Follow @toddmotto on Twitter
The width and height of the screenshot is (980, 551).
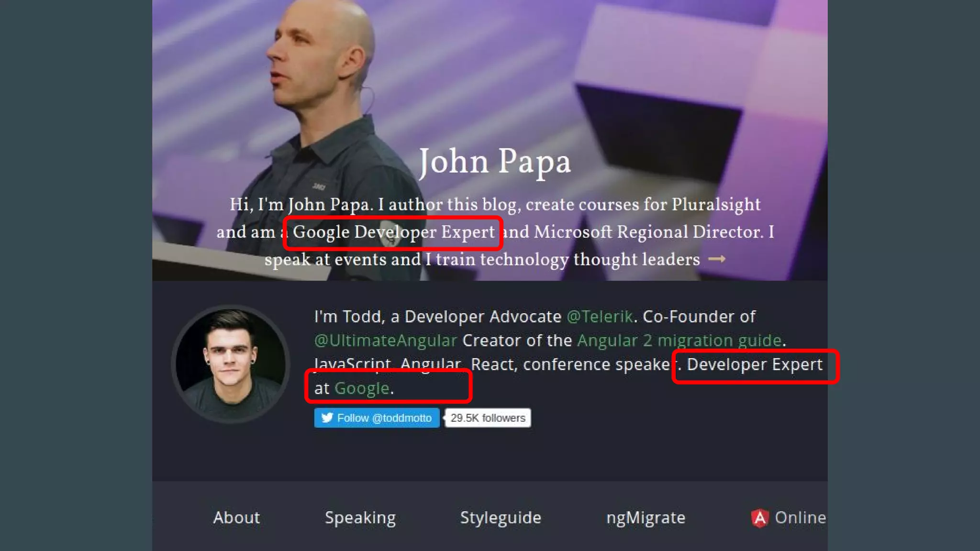click(x=377, y=418)
